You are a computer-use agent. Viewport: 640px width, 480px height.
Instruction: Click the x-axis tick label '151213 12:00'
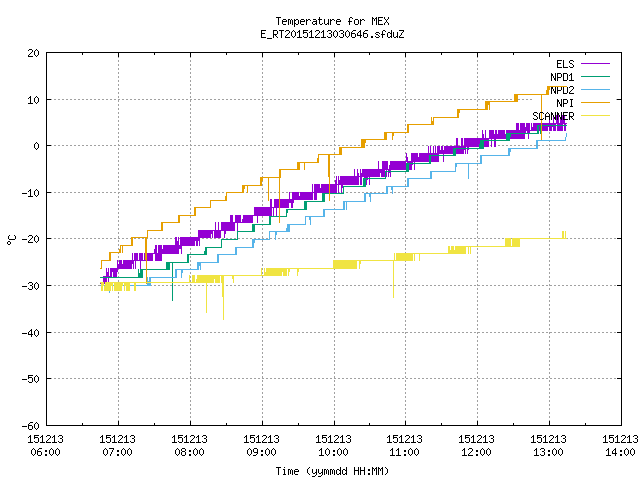[476, 446]
